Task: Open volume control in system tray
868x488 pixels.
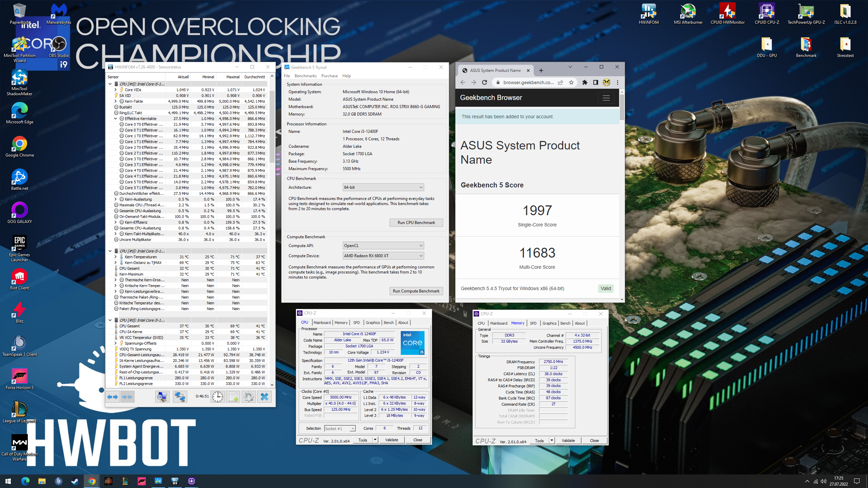Action: pyautogui.click(x=824, y=481)
